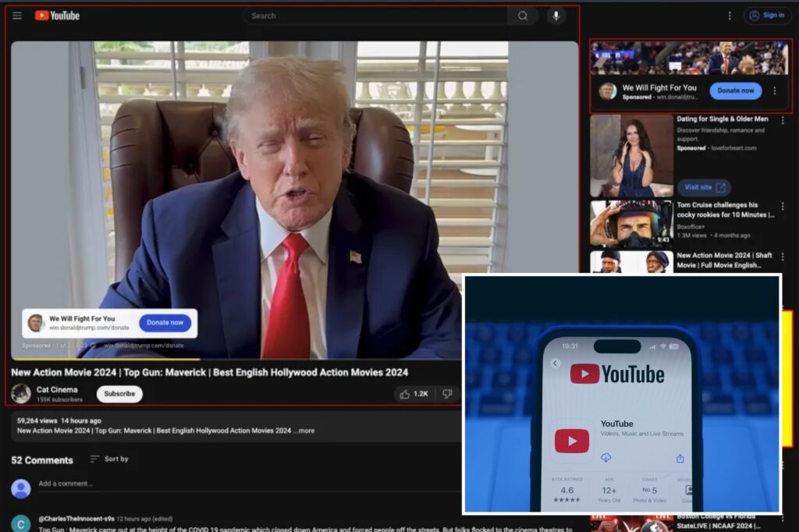799x532 pixels.
Task: Open Cat Cinema channel avatar
Action: point(21,394)
